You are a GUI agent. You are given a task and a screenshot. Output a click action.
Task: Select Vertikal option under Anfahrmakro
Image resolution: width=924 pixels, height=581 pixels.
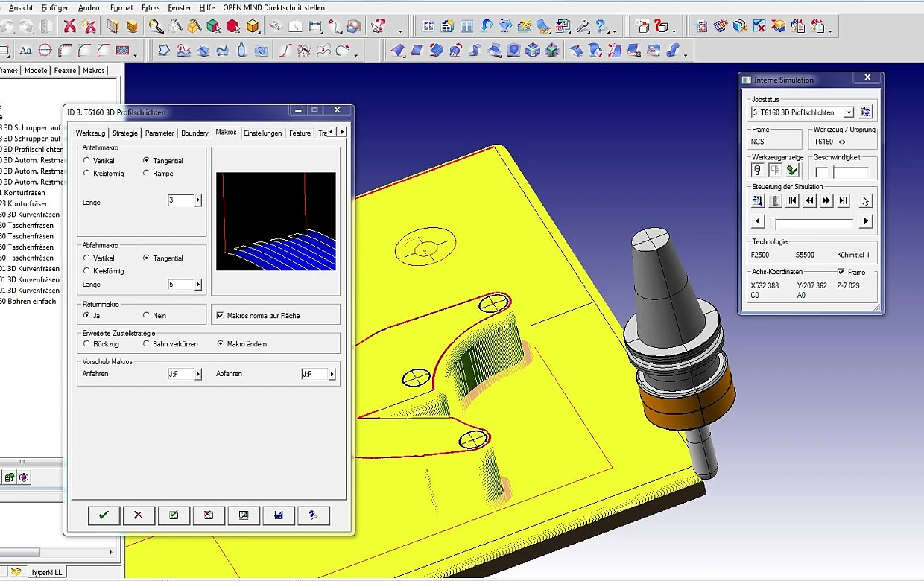(87, 161)
